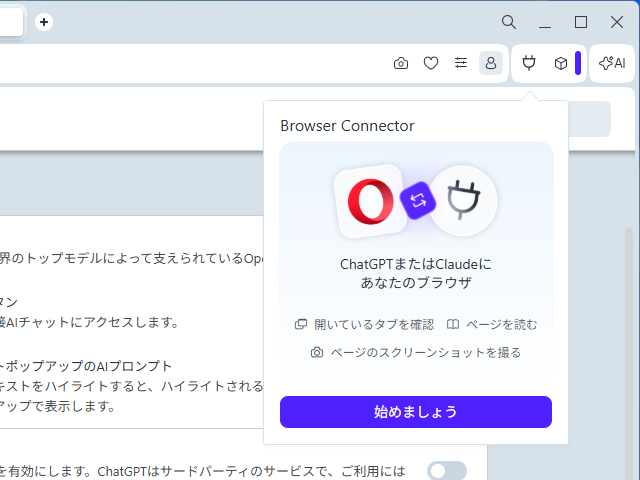The height and width of the screenshot is (480, 640).
Task: Click ページのスクリーンショットを撮る label
Action: pos(415,352)
